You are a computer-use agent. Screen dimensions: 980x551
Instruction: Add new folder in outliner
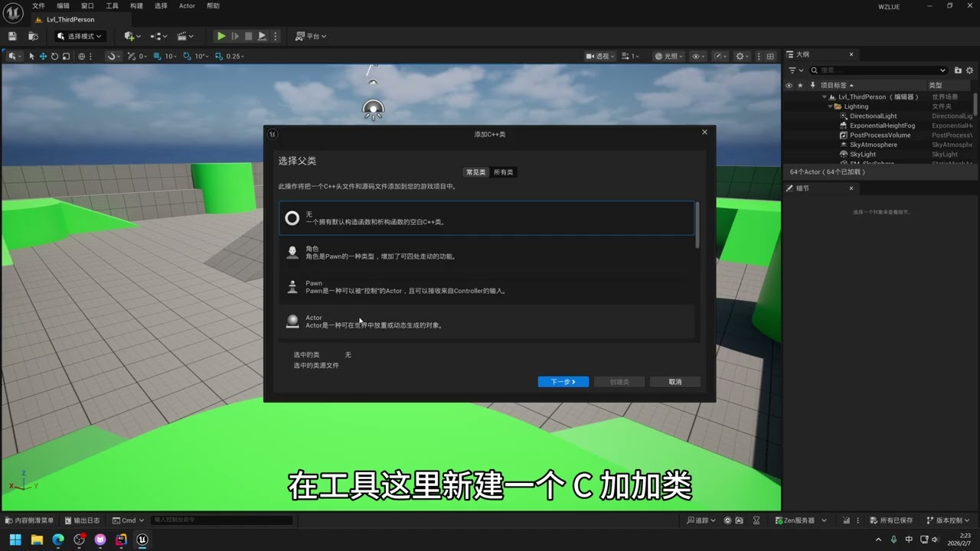pos(958,70)
